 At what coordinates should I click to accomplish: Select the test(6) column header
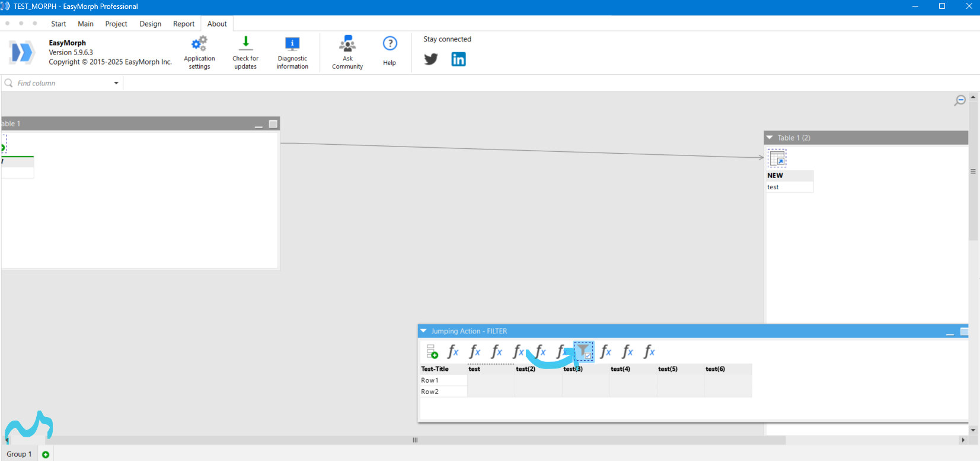[x=728, y=369]
